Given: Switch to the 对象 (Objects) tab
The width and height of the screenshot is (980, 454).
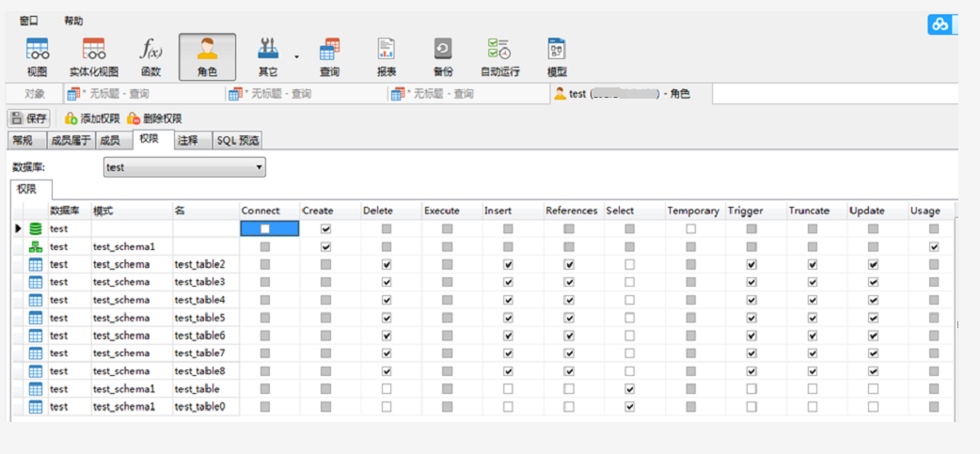Looking at the screenshot, I should 35,94.
